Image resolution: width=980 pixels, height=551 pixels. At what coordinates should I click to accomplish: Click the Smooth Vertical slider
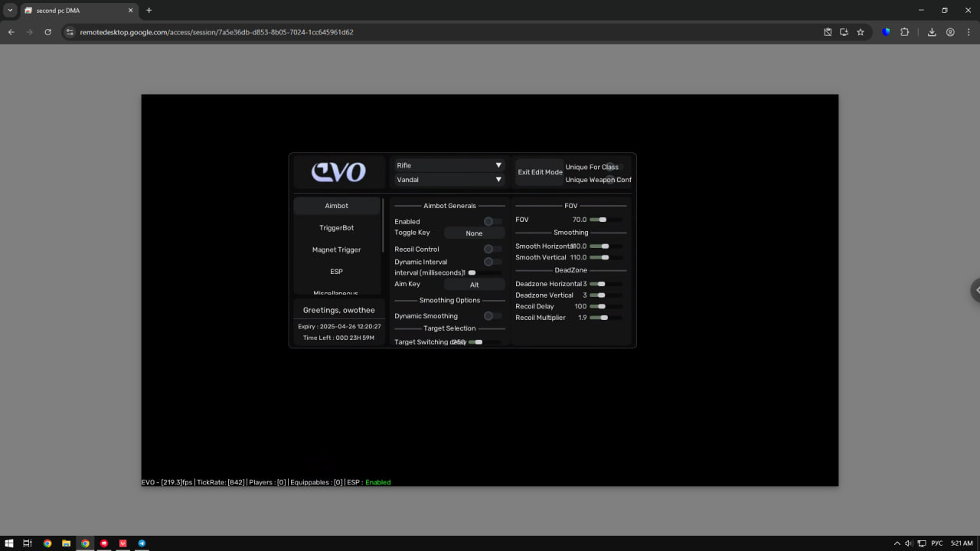(x=606, y=258)
